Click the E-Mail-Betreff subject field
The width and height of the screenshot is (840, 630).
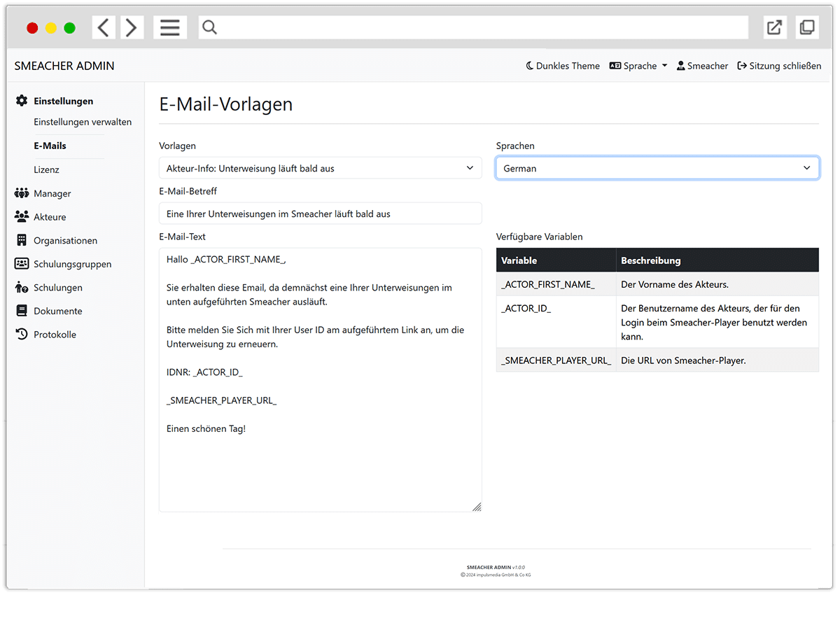click(x=321, y=213)
